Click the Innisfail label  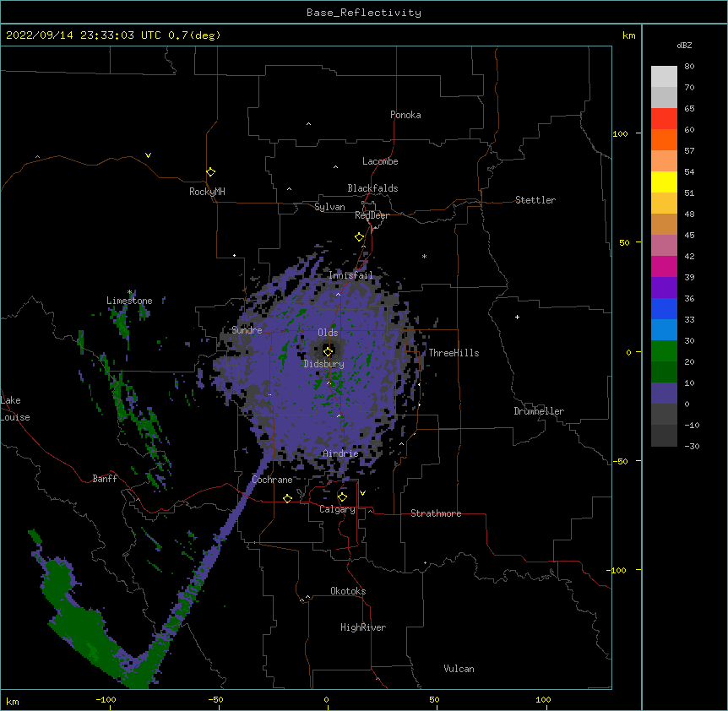click(x=350, y=275)
